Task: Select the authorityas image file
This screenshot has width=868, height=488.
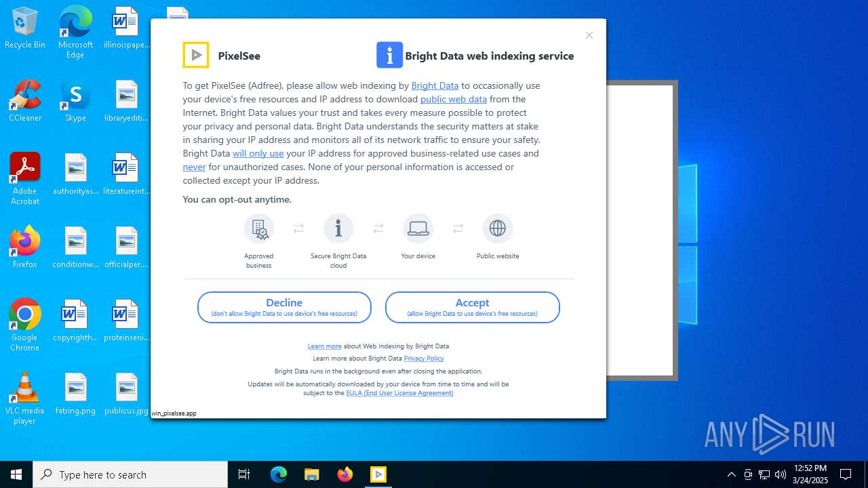Action: coord(75,174)
